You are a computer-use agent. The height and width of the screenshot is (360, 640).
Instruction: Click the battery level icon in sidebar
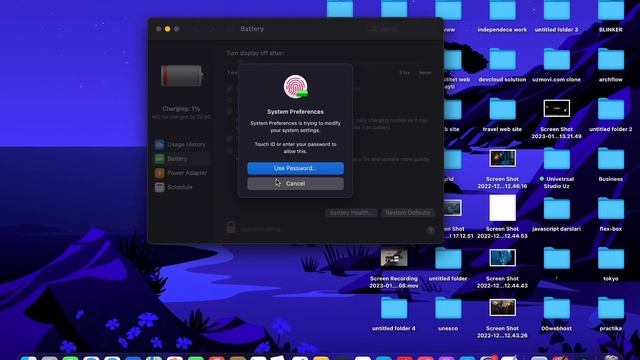click(x=182, y=76)
